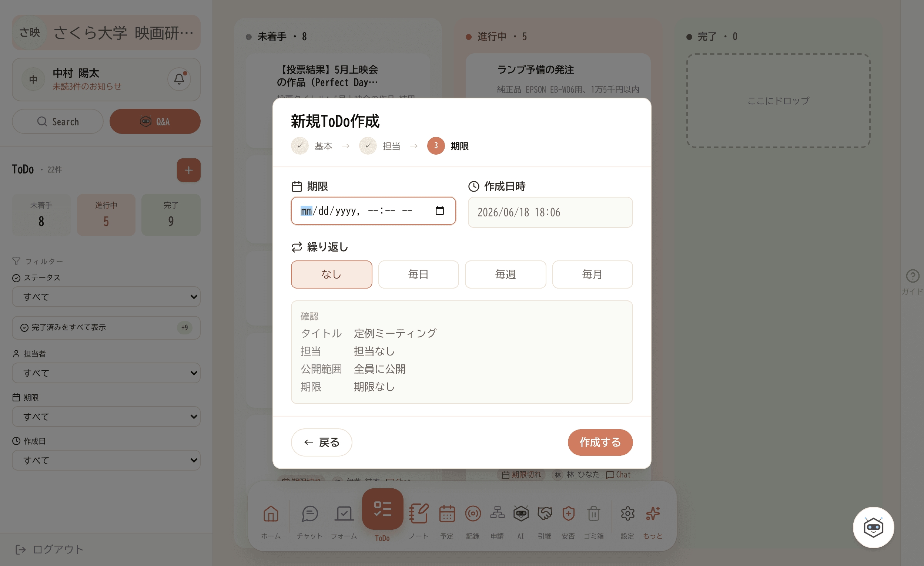Click the 戻る back button

tap(322, 442)
